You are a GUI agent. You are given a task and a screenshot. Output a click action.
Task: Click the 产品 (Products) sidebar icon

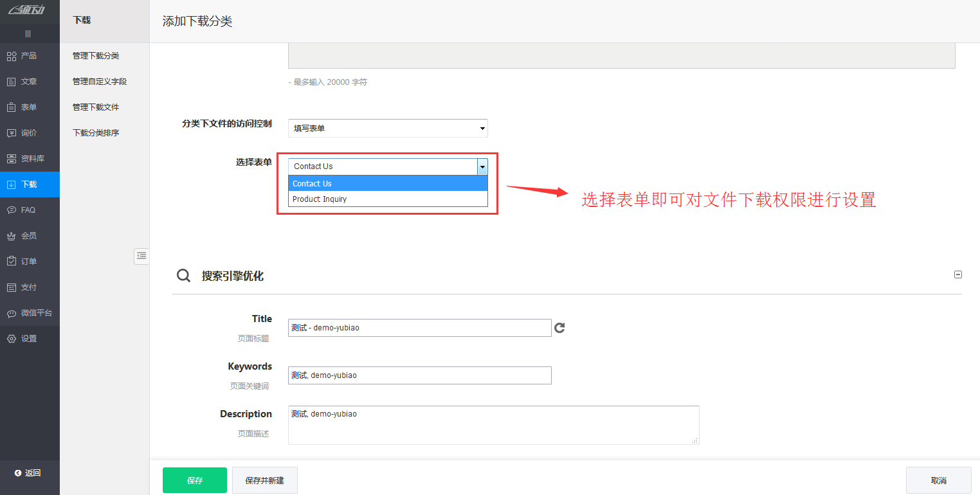coord(12,56)
